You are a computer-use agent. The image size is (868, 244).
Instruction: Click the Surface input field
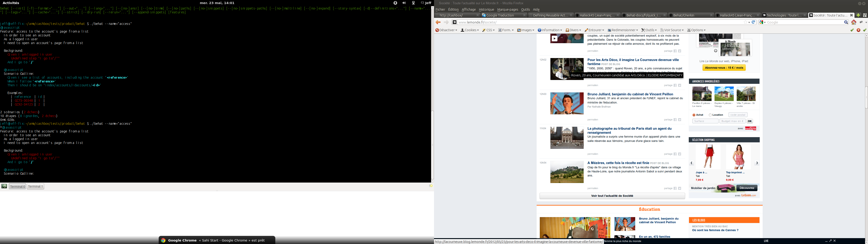705,121
